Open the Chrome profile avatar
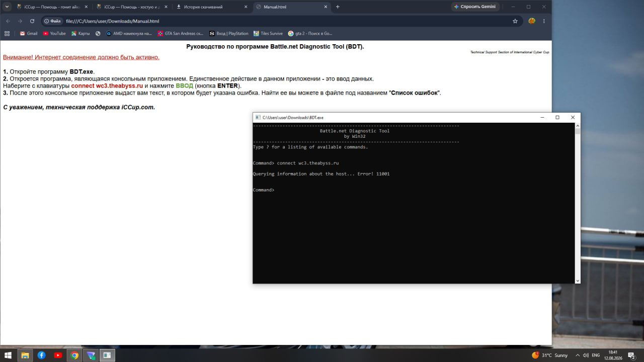 [532, 21]
